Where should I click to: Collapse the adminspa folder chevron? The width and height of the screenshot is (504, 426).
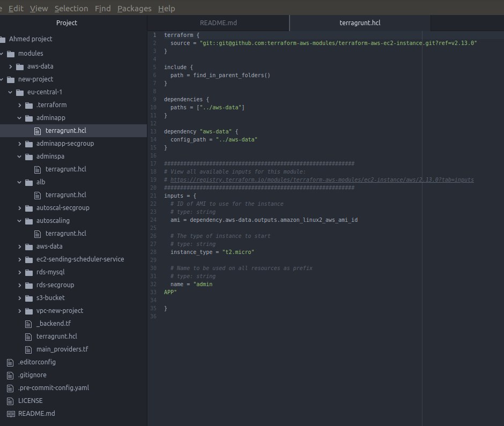pyautogui.click(x=19, y=156)
